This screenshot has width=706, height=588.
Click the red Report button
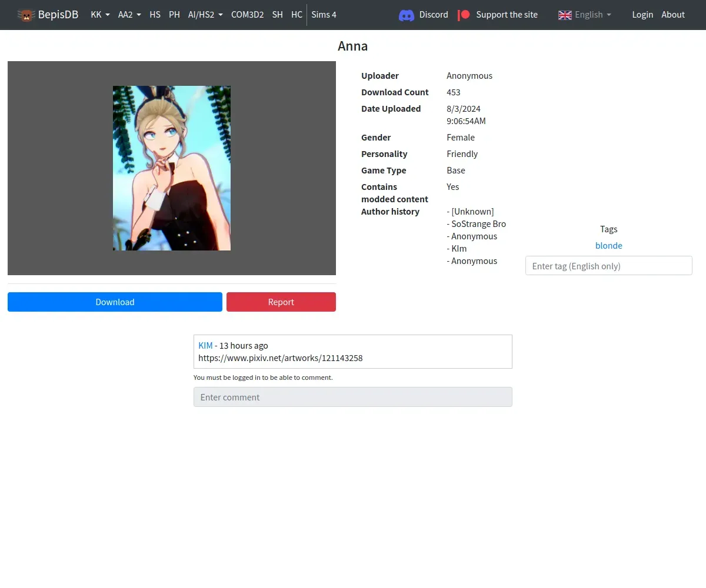tap(281, 302)
